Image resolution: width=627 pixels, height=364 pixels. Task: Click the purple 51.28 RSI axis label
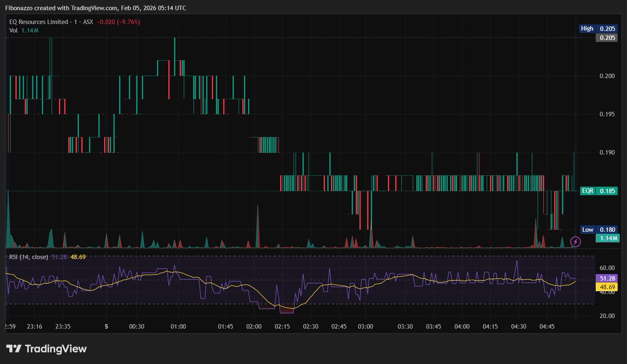point(607,278)
